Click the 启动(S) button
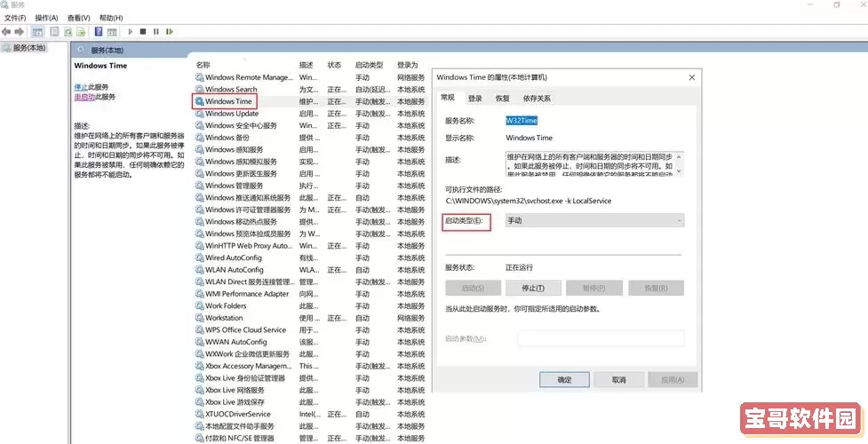The width and height of the screenshot is (868, 444). [x=473, y=288]
